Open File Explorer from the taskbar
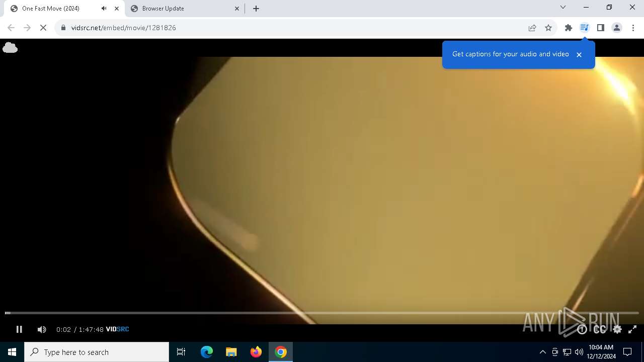The width and height of the screenshot is (644, 362). click(x=231, y=352)
